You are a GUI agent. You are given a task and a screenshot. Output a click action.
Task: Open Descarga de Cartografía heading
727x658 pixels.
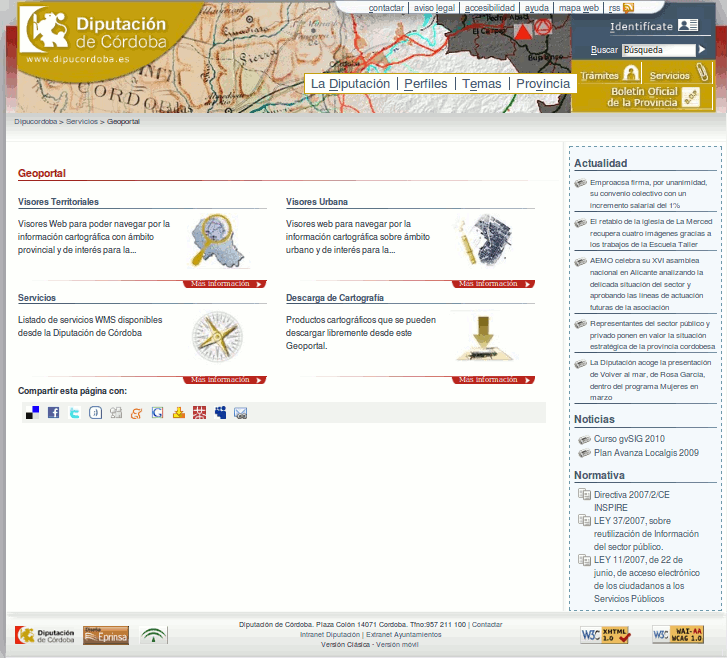[335, 298]
